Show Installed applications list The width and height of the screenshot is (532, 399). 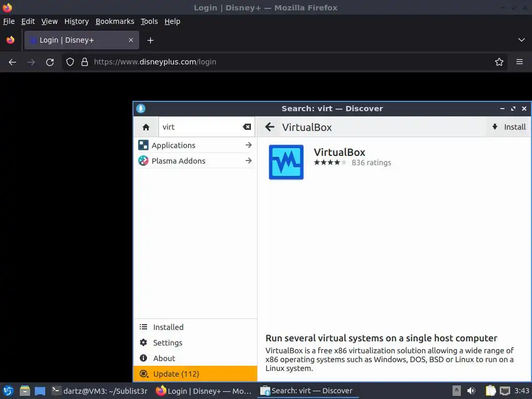195,327
